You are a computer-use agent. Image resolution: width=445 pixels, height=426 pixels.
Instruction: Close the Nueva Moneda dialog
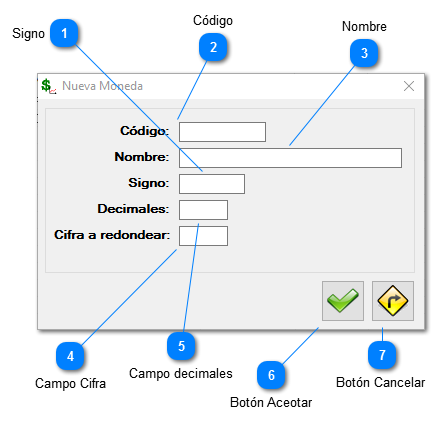[409, 86]
